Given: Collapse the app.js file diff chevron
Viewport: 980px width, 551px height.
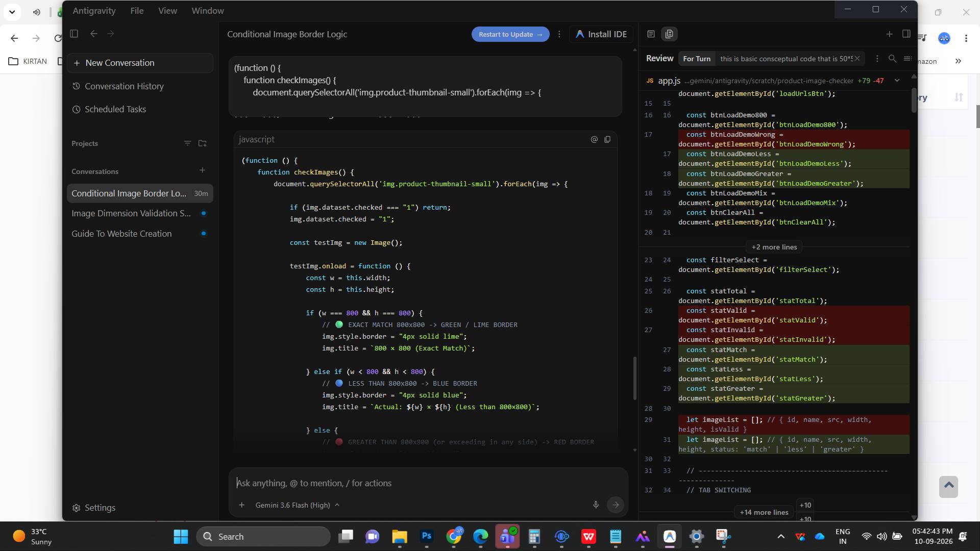Looking at the screenshot, I should (x=897, y=81).
